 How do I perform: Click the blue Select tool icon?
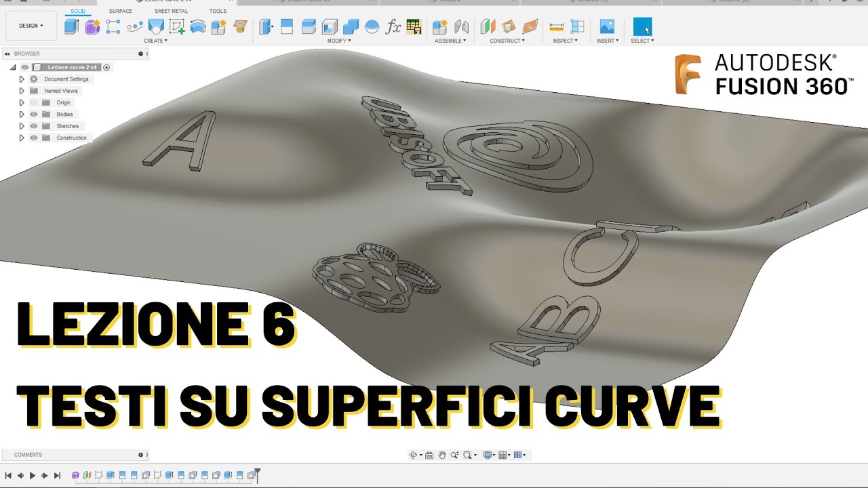click(x=642, y=26)
